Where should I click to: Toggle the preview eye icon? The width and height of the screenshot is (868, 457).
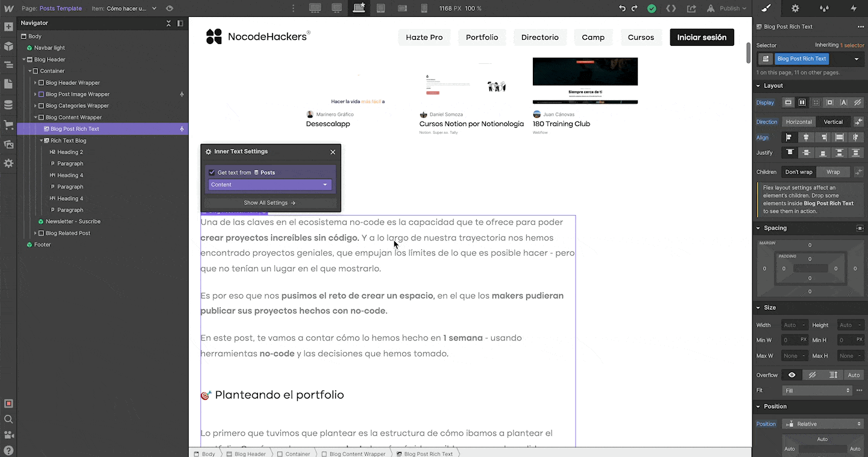169,8
